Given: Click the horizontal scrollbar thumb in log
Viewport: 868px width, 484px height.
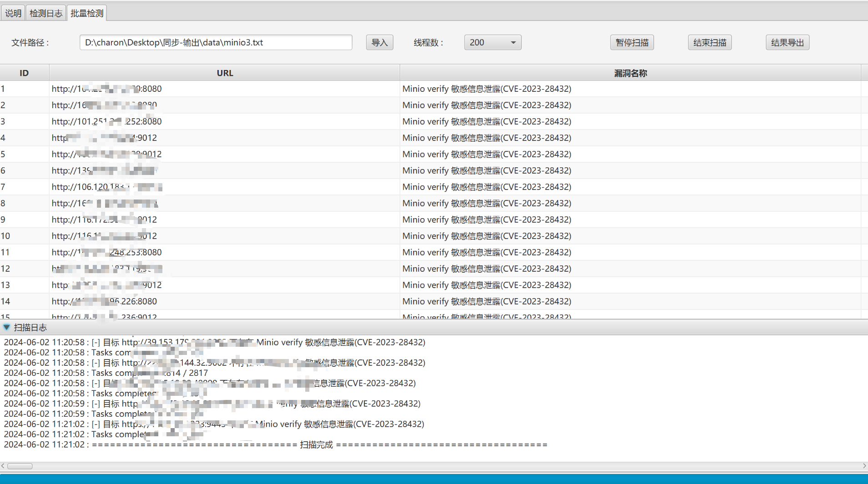Looking at the screenshot, I should [x=20, y=466].
